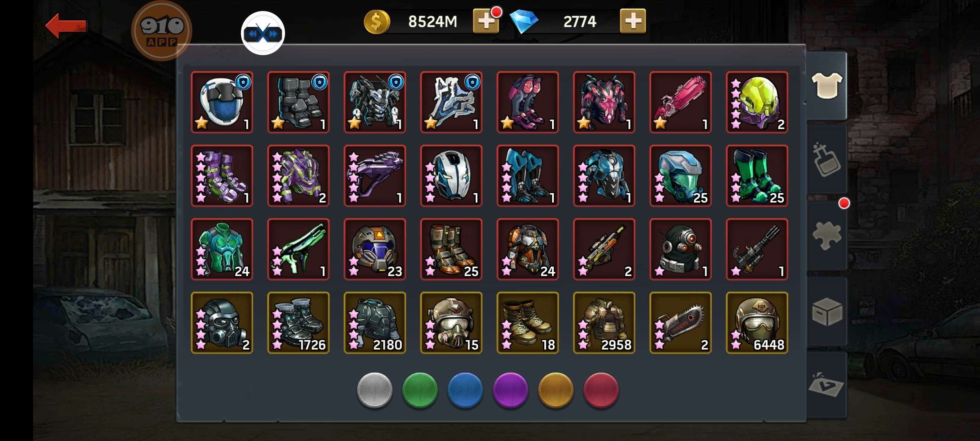This screenshot has height=441, width=980.
Task: Filter items by purple rarity circle
Action: point(510,390)
